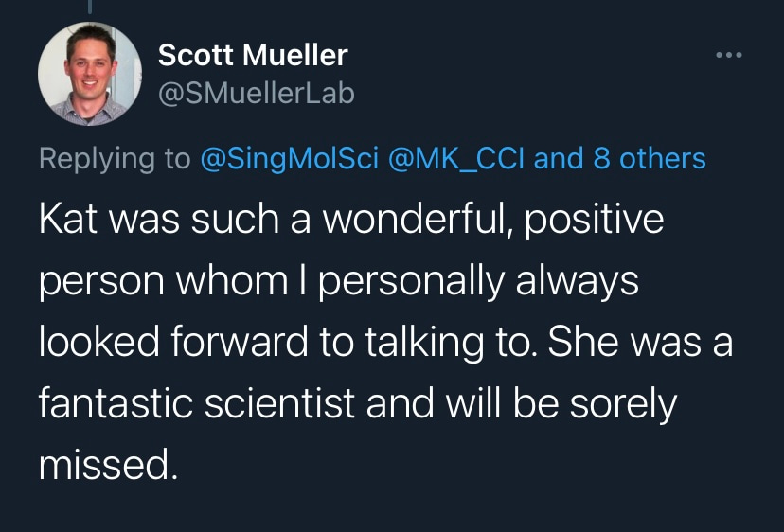Click the thread connector line above avatar

[88, 6]
